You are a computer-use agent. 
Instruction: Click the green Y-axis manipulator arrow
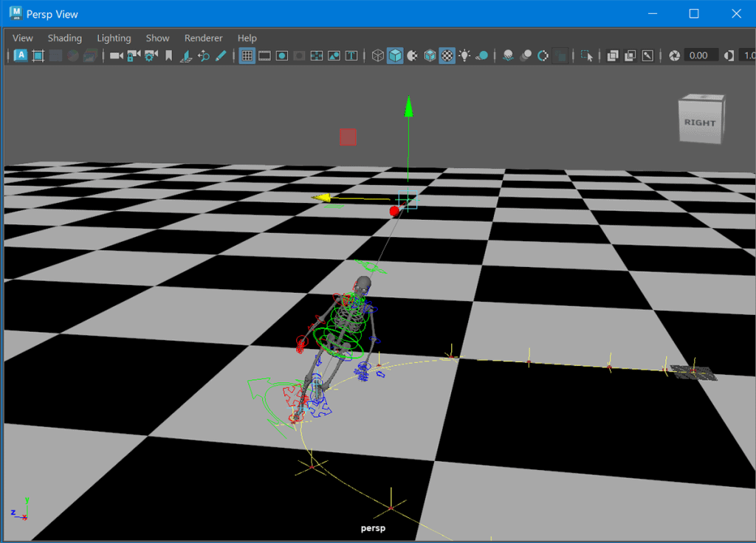tap(408, 106)
